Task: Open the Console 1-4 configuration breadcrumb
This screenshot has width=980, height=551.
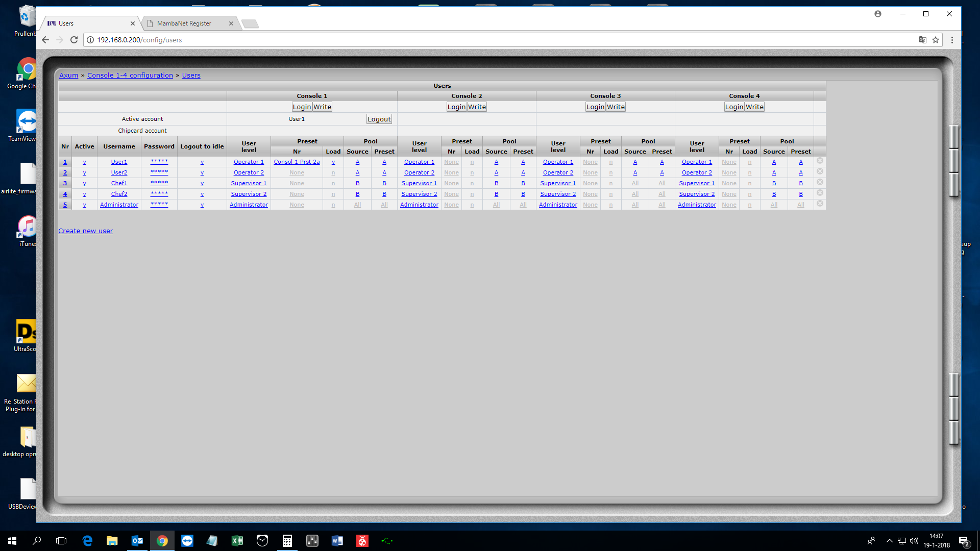Action: pos(130,75)
